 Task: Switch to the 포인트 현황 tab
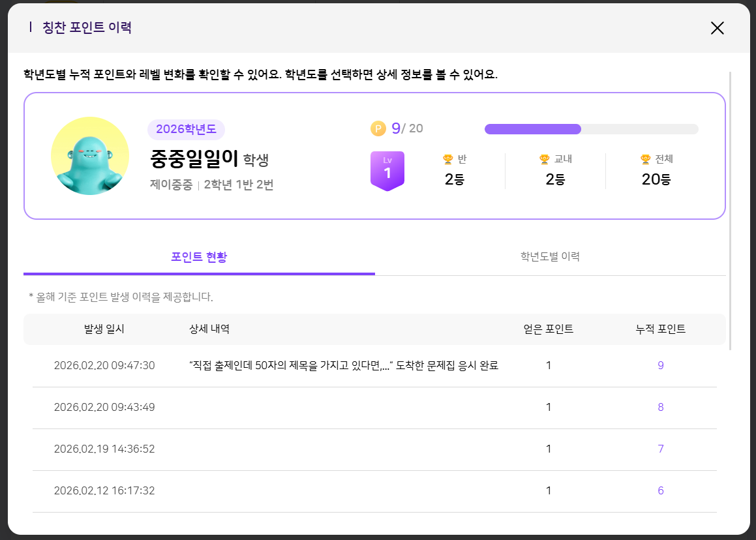click(199, 257)
